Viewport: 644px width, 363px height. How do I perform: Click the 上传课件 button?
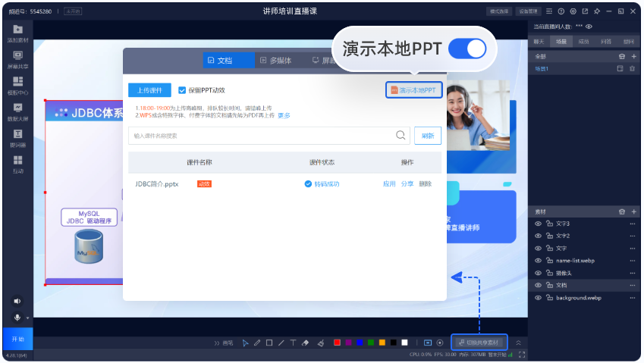149,90
